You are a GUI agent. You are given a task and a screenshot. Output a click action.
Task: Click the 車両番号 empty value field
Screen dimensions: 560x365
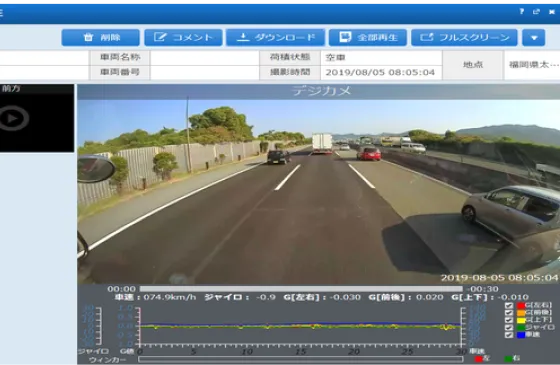coord(205,72)
